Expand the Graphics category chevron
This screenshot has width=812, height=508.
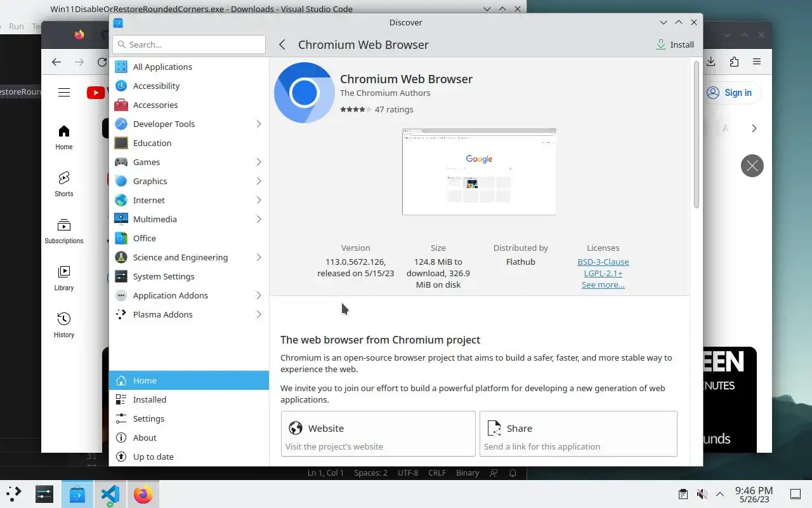(259, 181)
